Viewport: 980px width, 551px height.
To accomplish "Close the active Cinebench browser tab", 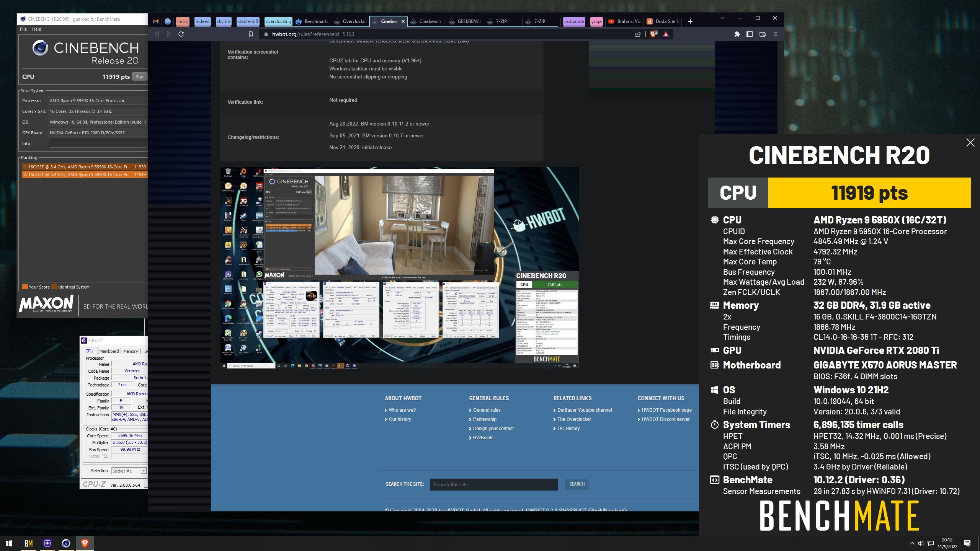I will coord(403,21).
